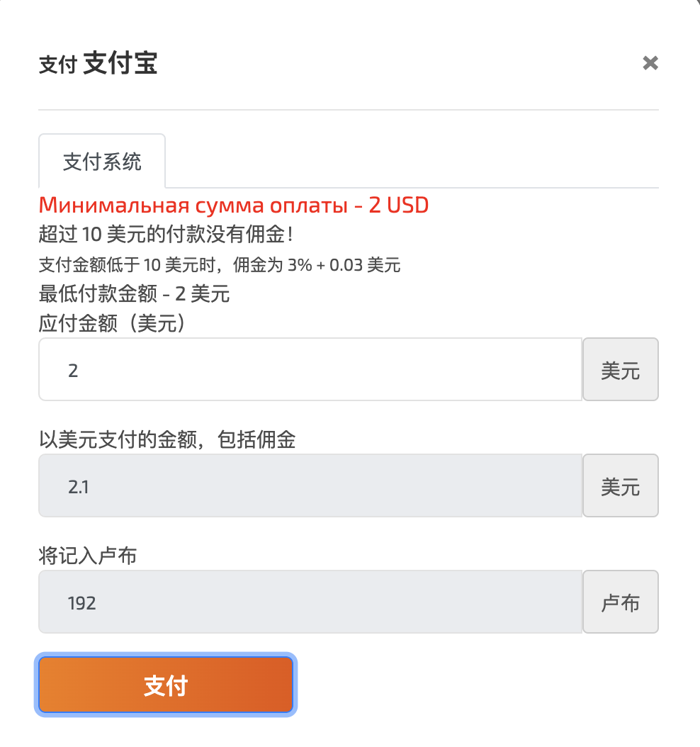Screen dimensions: 700x747
Task: Click the commission total field showing 2.1
Action: point(310,485)
